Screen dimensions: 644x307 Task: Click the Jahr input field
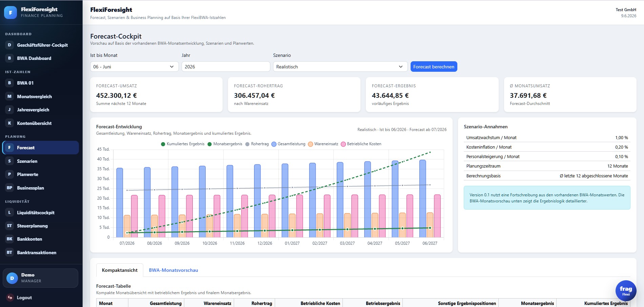click(x=226, y=67)
